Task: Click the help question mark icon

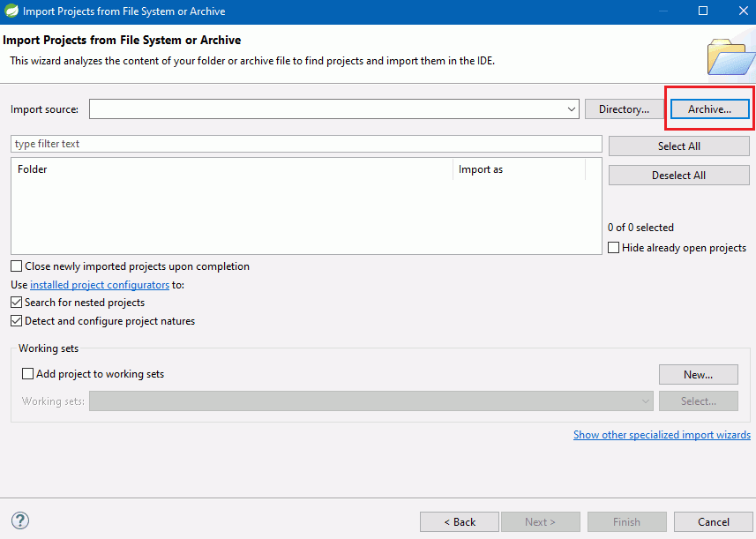Action: coord(20,520)
